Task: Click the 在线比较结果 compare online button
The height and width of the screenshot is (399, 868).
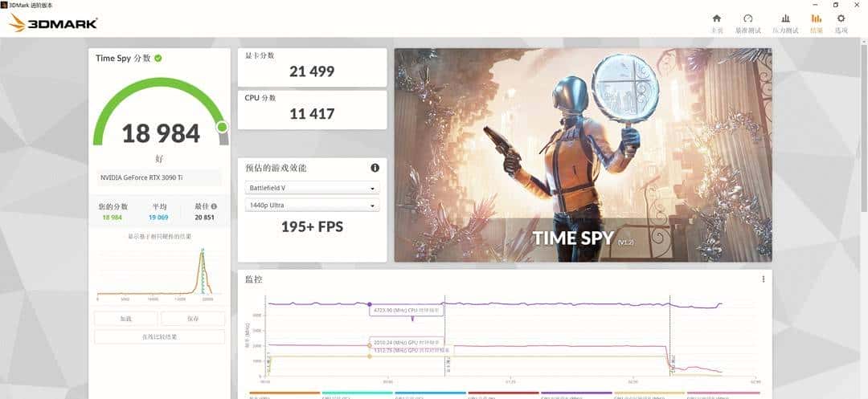Action: [x=159, y=336]
